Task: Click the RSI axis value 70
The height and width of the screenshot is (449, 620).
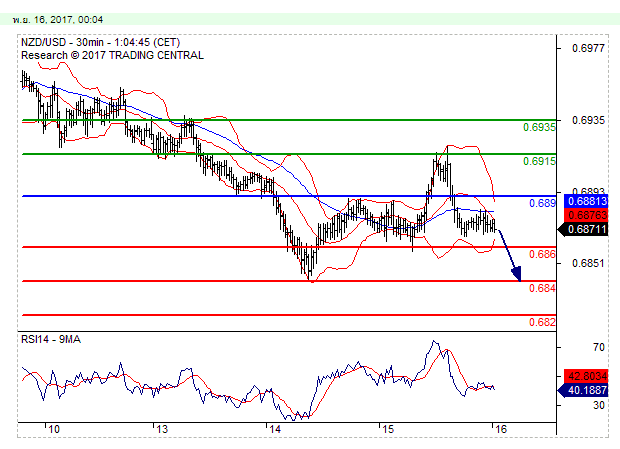Action: (599, 347)
